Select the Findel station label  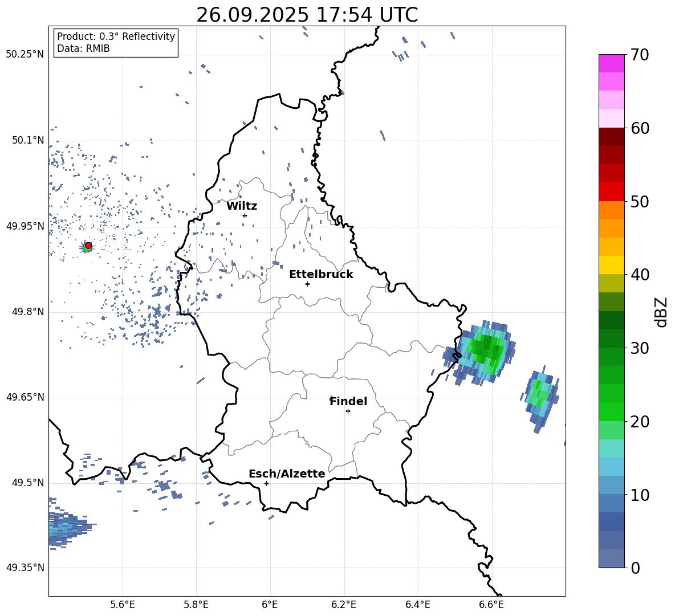pos(348,401)
